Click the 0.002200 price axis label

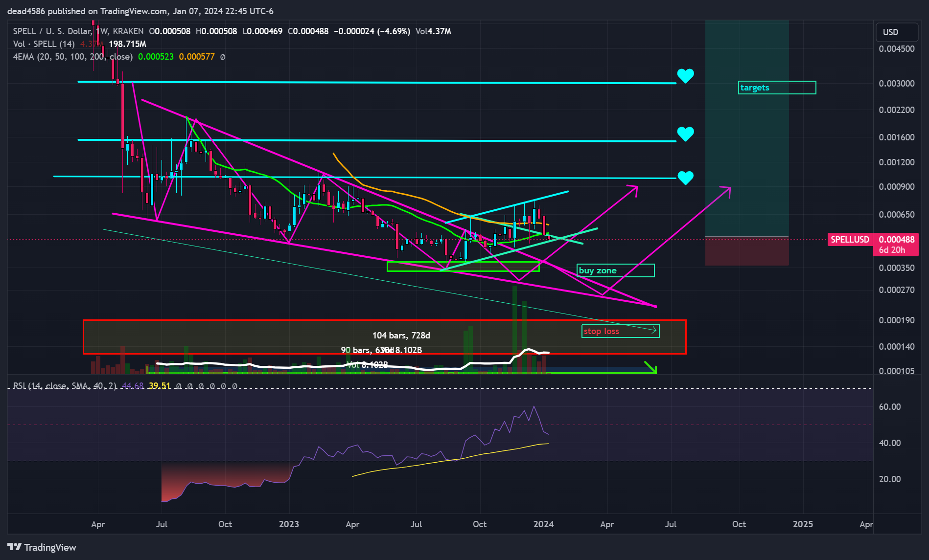pos(897,110)
